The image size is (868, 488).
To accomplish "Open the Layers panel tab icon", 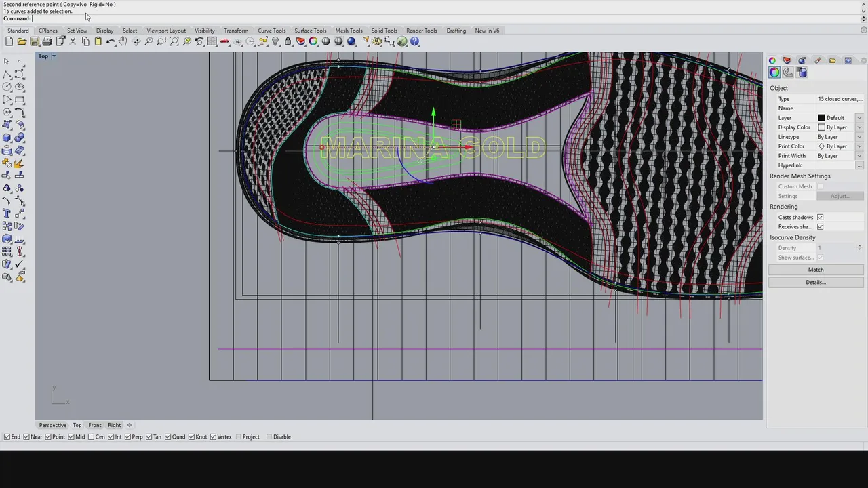I will click(787, 60).
